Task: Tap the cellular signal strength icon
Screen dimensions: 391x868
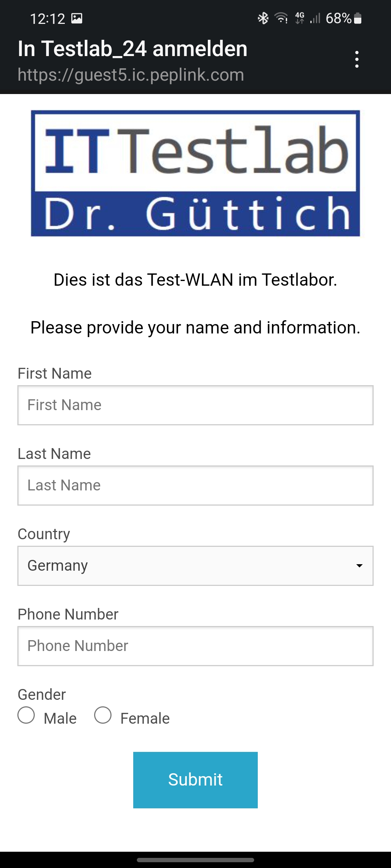Action: tap(315, 18)
